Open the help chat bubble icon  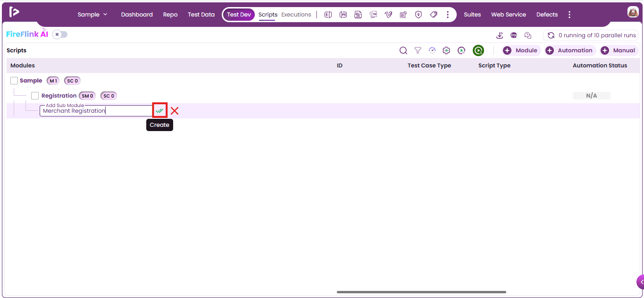point(528,35)
